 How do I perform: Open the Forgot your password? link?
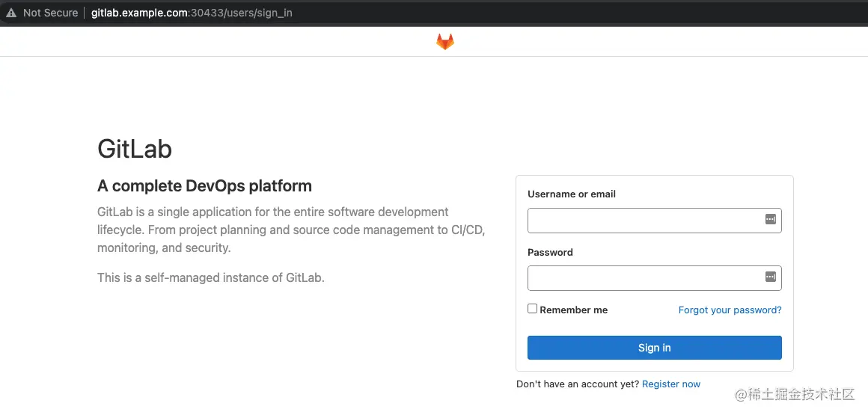click(730, 310)
